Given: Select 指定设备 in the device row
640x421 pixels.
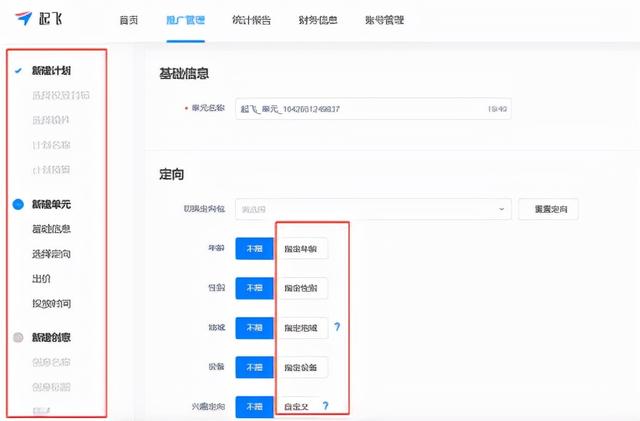Looking at the screenshot, I should 300,367.
